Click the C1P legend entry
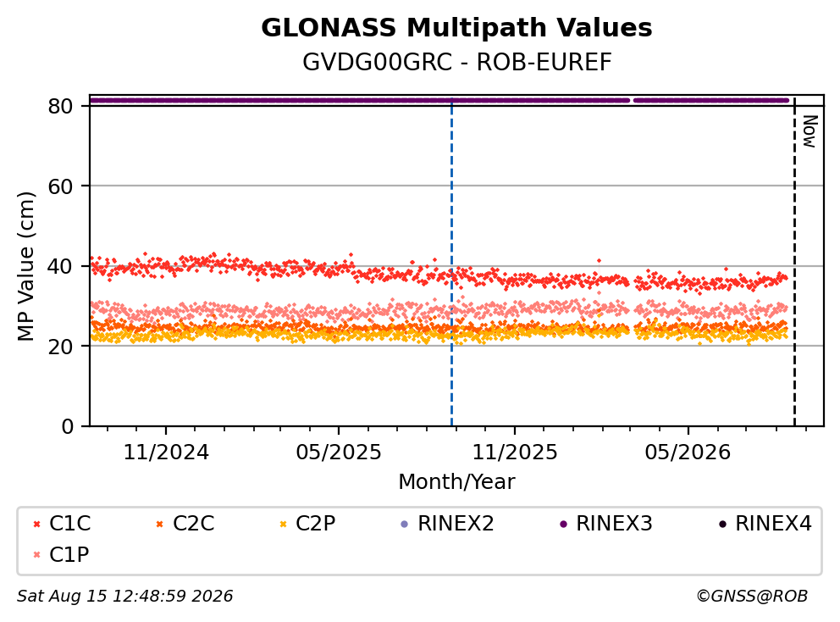Viewport: 840px width, 622px height. coord(60,554)
